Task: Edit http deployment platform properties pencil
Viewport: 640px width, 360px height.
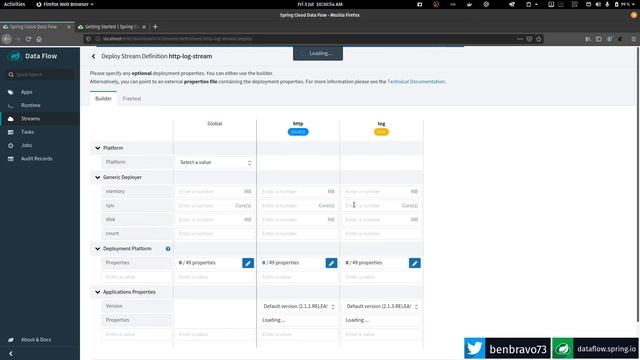Action: [x=331, y=263]
